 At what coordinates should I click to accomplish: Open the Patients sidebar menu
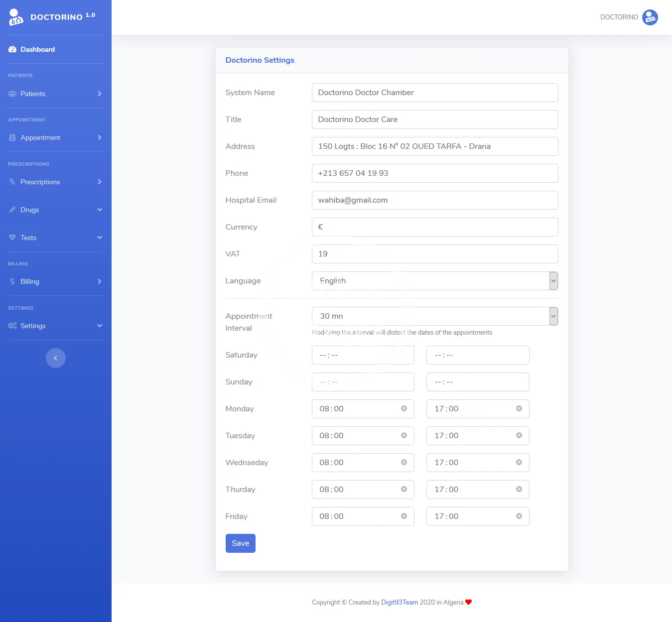click(x=55, y=94)
